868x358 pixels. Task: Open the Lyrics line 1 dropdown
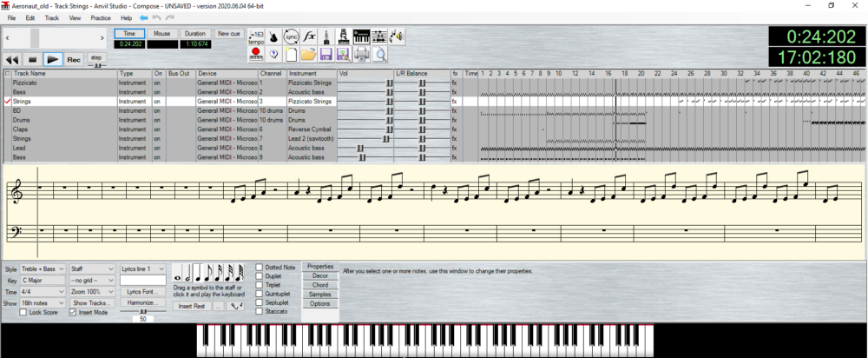[143, 268]
